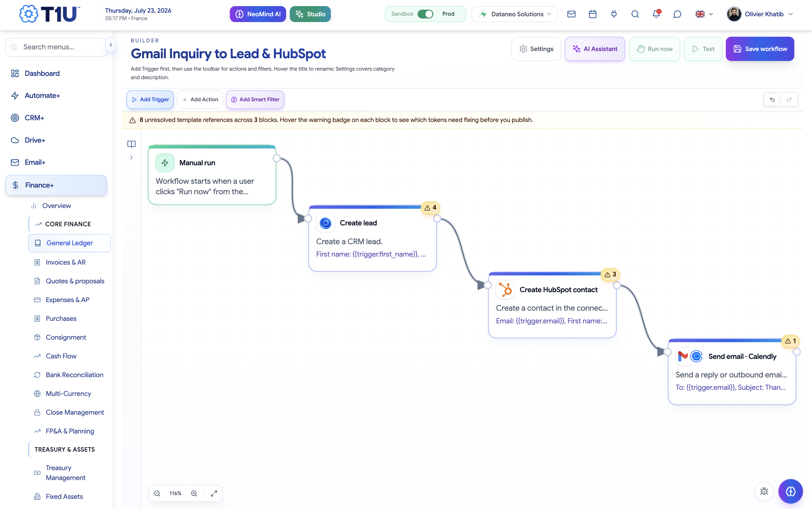Open General Ledger in Finance menu
The width and height of the screenshot is (812, 509).
pos(69,243)
